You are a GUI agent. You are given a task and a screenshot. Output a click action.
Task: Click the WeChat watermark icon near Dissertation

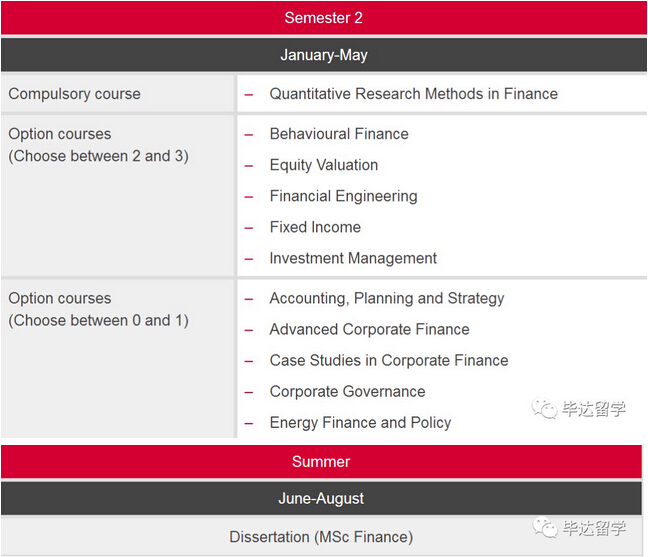[x=545, y=527]
